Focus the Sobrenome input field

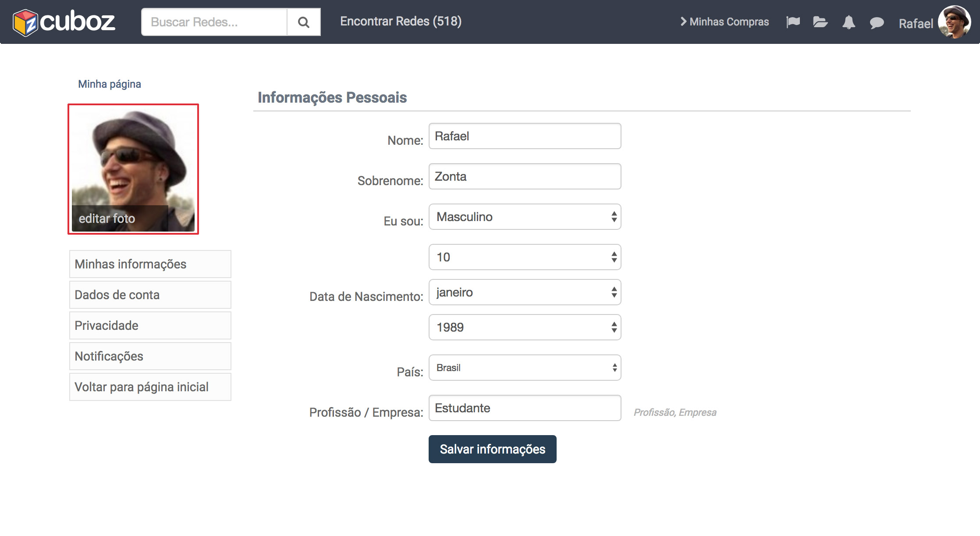(x=525, y=176)
